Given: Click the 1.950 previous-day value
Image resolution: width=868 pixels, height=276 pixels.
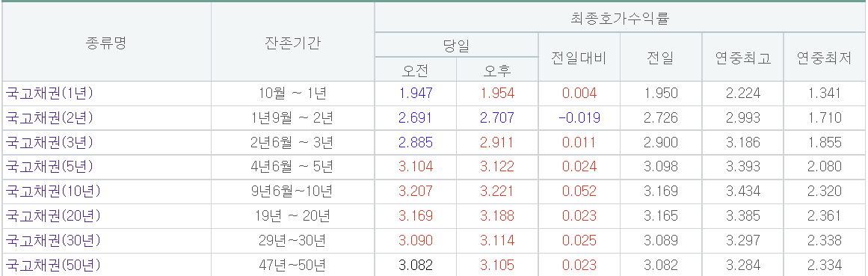Looking at the screenshot, I should (661, 93).
